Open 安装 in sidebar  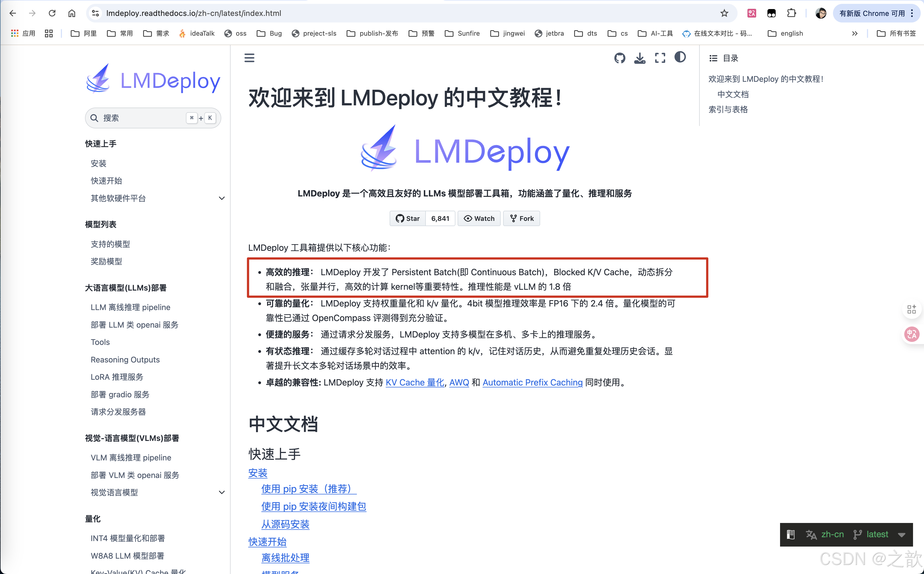99,163
